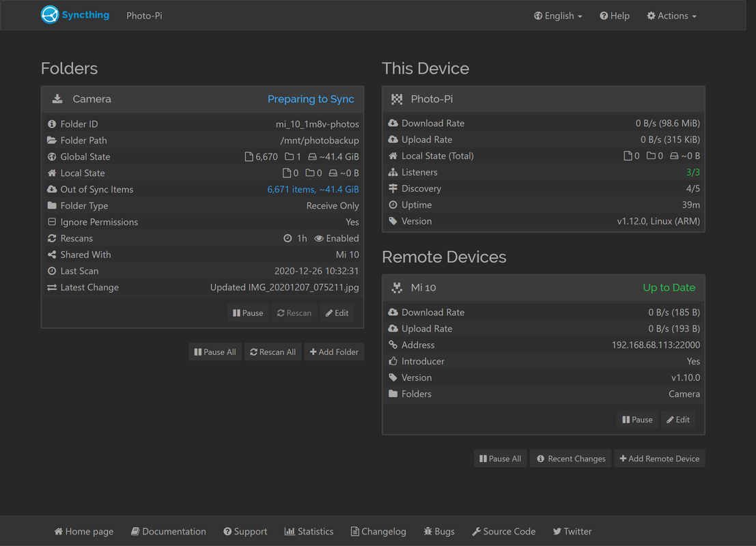Screen dimensions: 756x546
Task: Click the Mi 10 Address link icon
Action: 393,345
